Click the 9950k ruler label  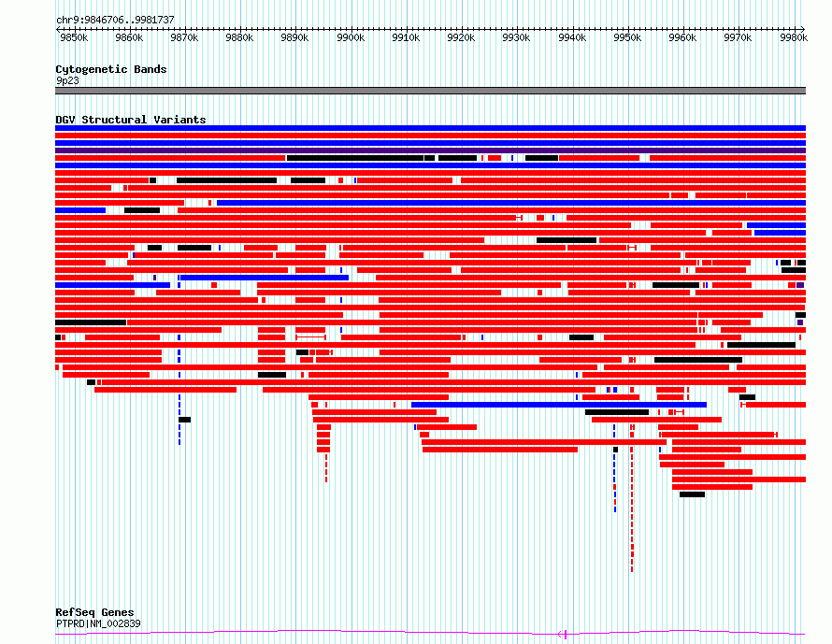627,37
